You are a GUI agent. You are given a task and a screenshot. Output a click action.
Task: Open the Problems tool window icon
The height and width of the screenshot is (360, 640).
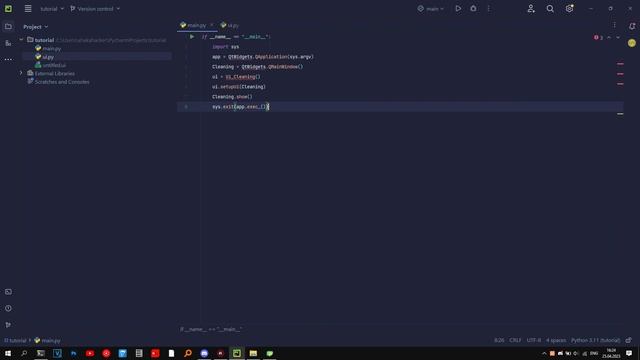click(8, 309)
